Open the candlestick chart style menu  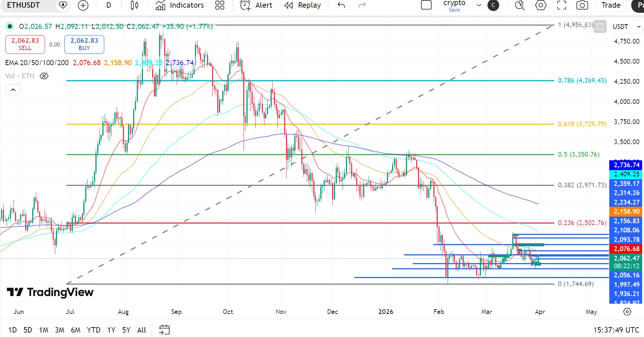coord(135,5)
